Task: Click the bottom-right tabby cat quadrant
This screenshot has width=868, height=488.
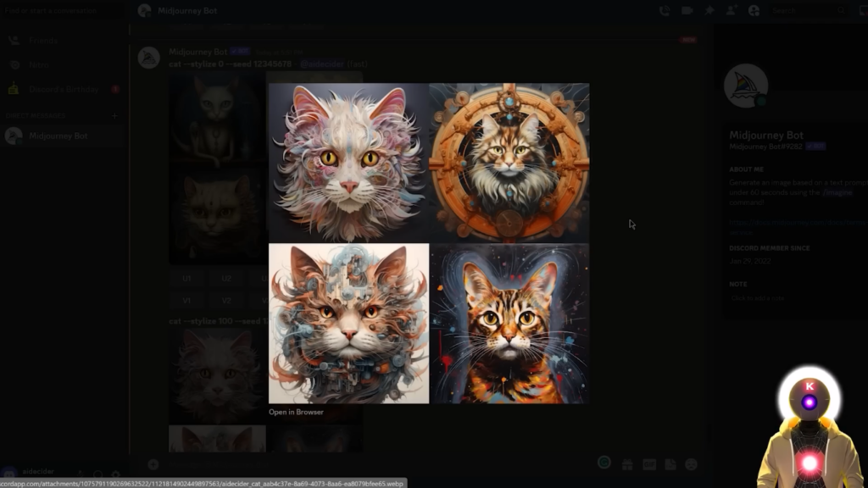Action: click(509, 324)
